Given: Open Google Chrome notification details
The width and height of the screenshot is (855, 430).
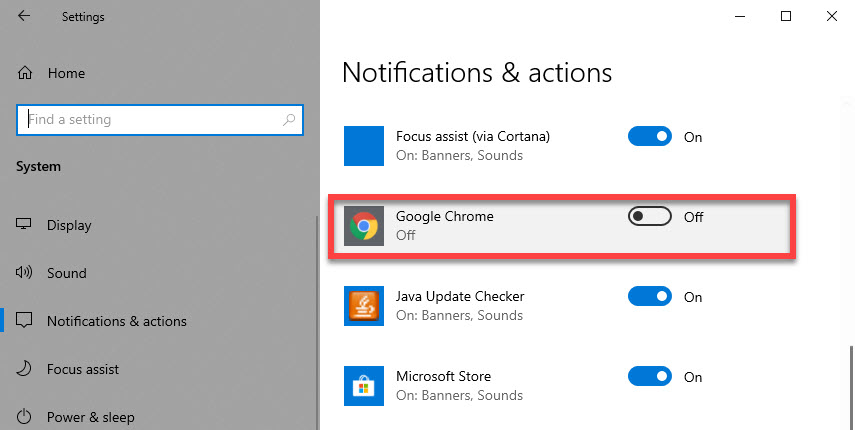Looking at the screenshot, I should tap(562, 226).
